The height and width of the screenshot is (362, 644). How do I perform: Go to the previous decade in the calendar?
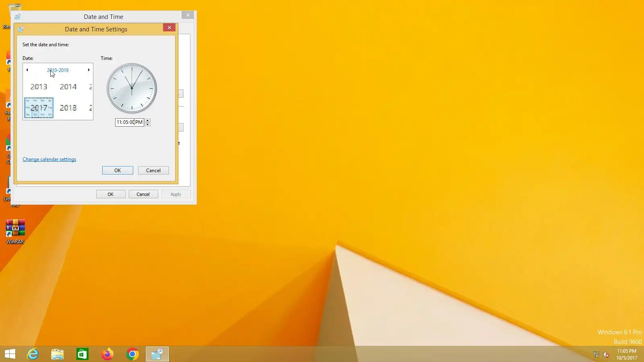coord(27,70)
